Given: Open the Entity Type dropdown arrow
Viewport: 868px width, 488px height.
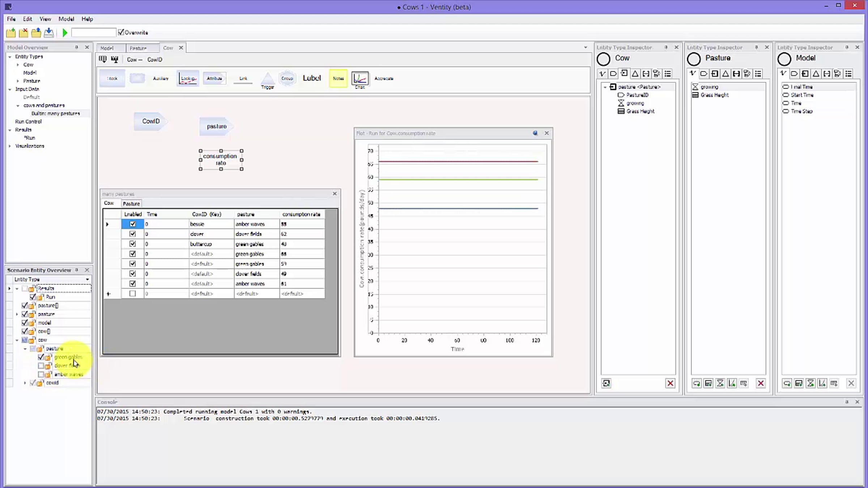Looking at the screenshot, I should click(87, 279).
